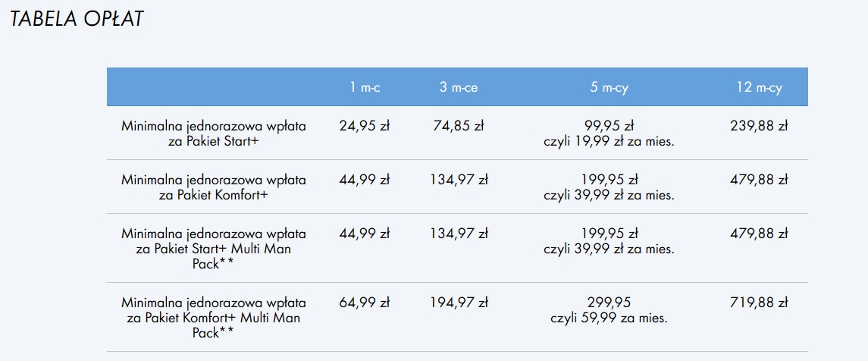The width and height of the screenshot is (868, 361).
Task: Click the TABELA OPŁAT heading
Action: click(77, 20)
